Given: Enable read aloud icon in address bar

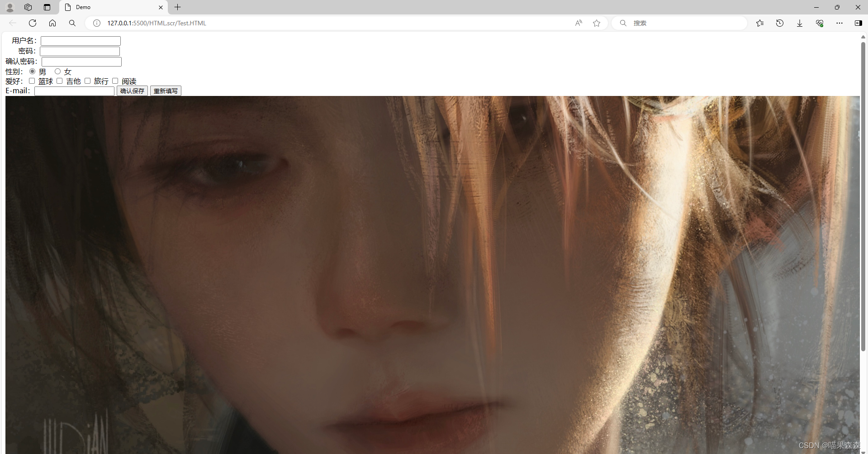Looking at the screenshot, I should (579, 23).
